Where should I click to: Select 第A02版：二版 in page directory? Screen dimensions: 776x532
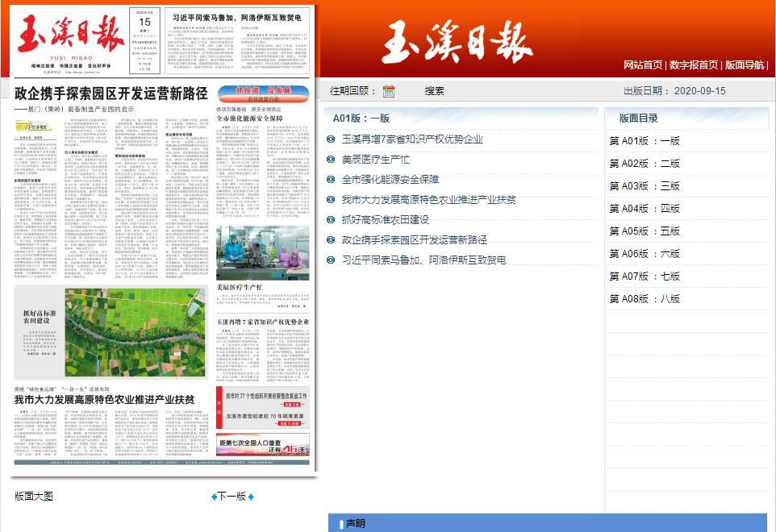tap(645, 164)
